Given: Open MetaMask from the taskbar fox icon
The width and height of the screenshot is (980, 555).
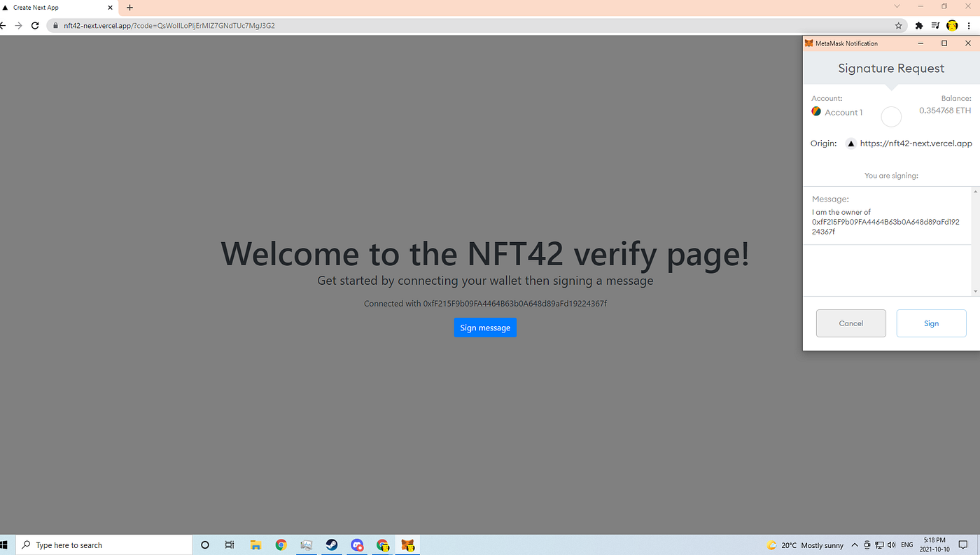Looking at the screenshot, I should tap(407, 545).
